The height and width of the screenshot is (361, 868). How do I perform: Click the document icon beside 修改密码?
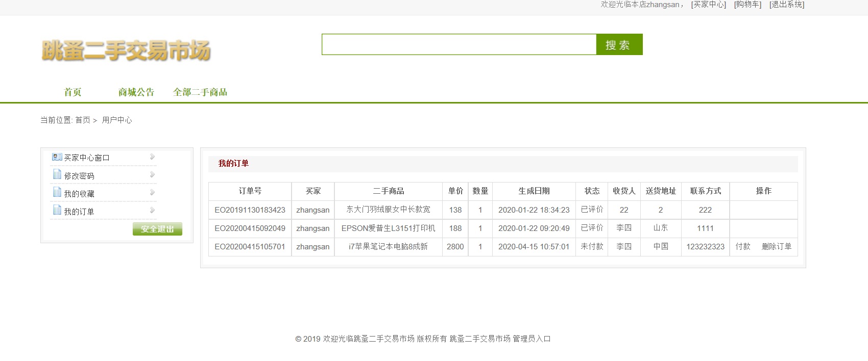(57, 174)
